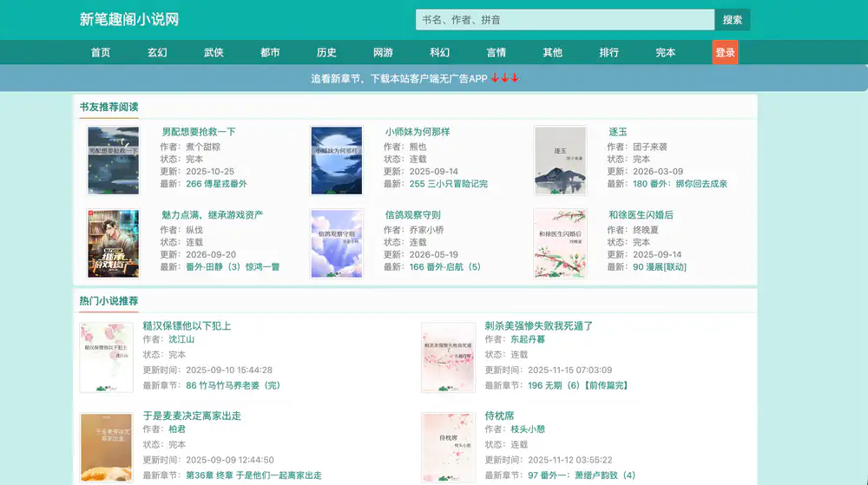The height and width of the screenshot is (485, 868).
Task: Click timestamp 2025-11-15 07:03:09
Action: tap(569, 370)
